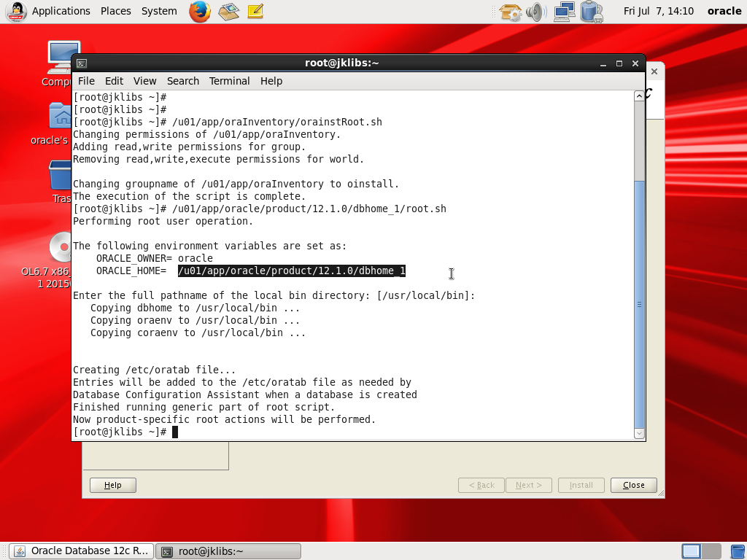Click 'Creating /etc/oratab file...' line
Viewport: 747px width, 560px height.
point(154,370)
